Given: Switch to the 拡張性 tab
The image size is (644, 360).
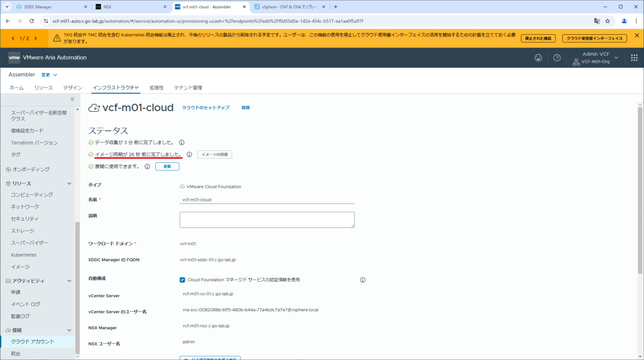Looking at the screenshot, I should pyautogui.click(x=157, y=88).
